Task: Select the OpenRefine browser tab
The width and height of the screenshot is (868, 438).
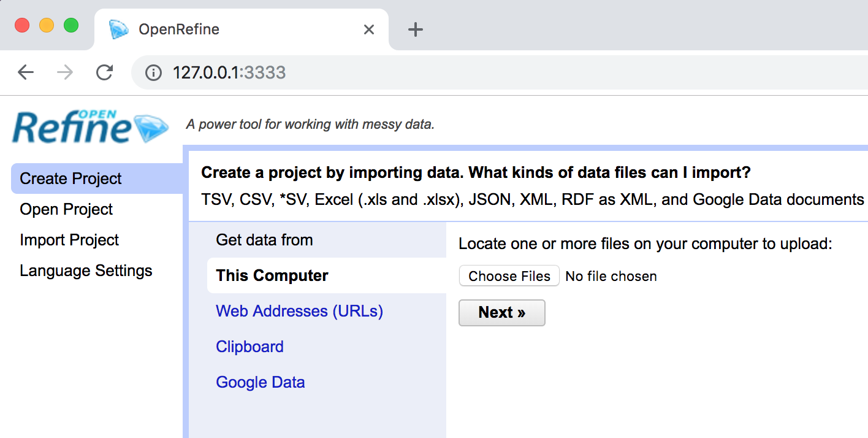Action: (242, 29)
